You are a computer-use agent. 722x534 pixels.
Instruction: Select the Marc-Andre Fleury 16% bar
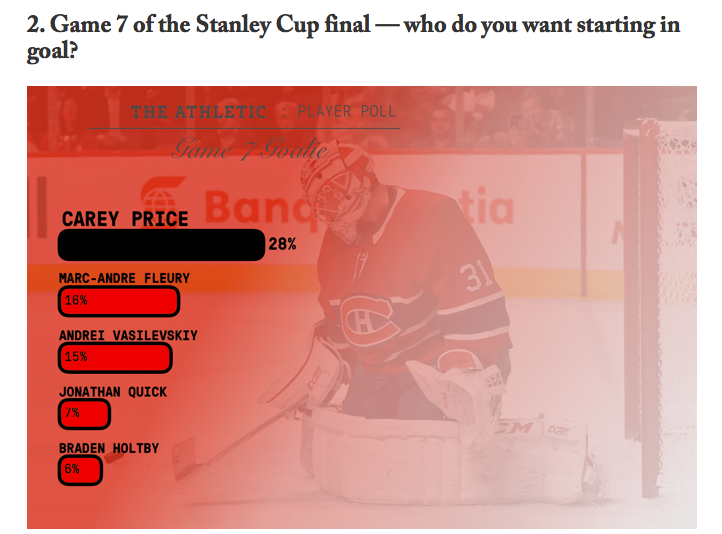(119, 302)
